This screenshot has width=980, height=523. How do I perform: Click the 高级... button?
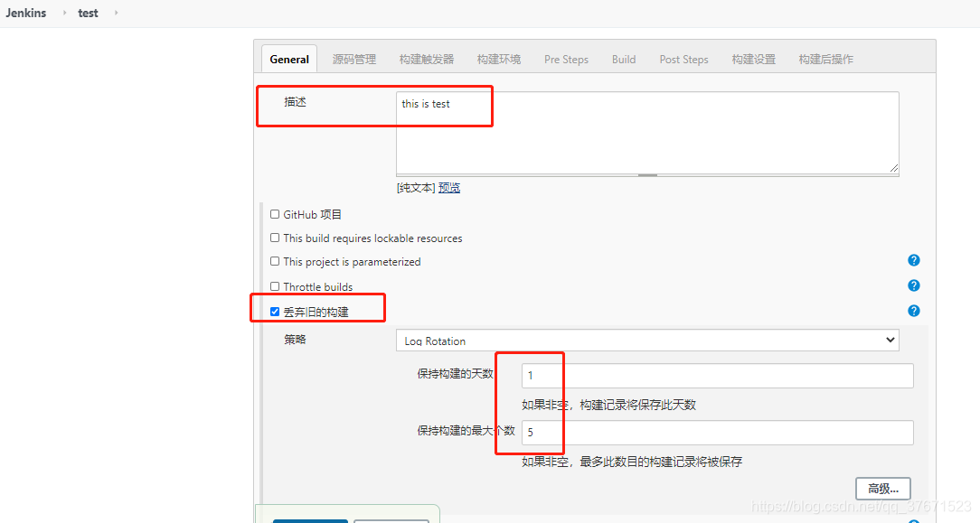[x=883, y=489]
